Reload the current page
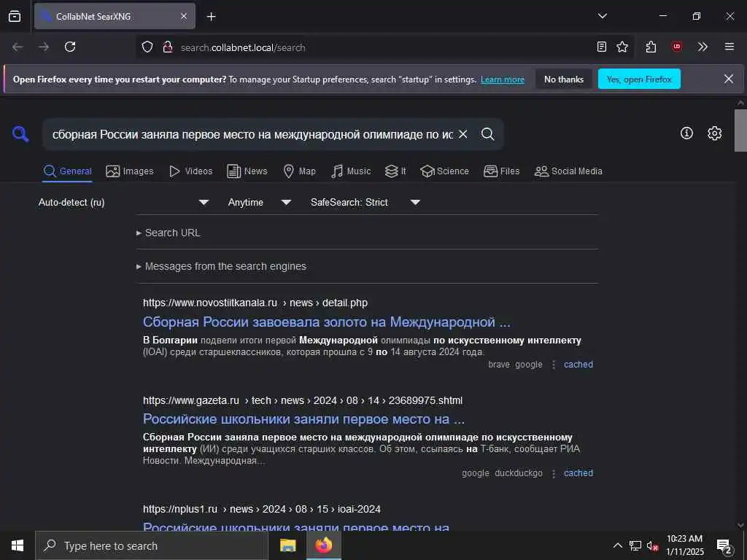The image size is (747, 560). (70, 47)
